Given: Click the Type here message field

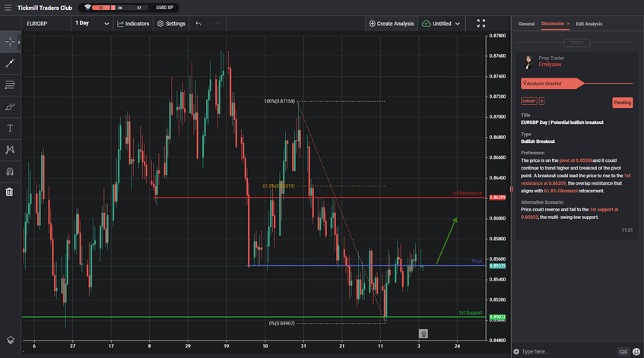Looking at the screenshot, I should tap(566, 351).
